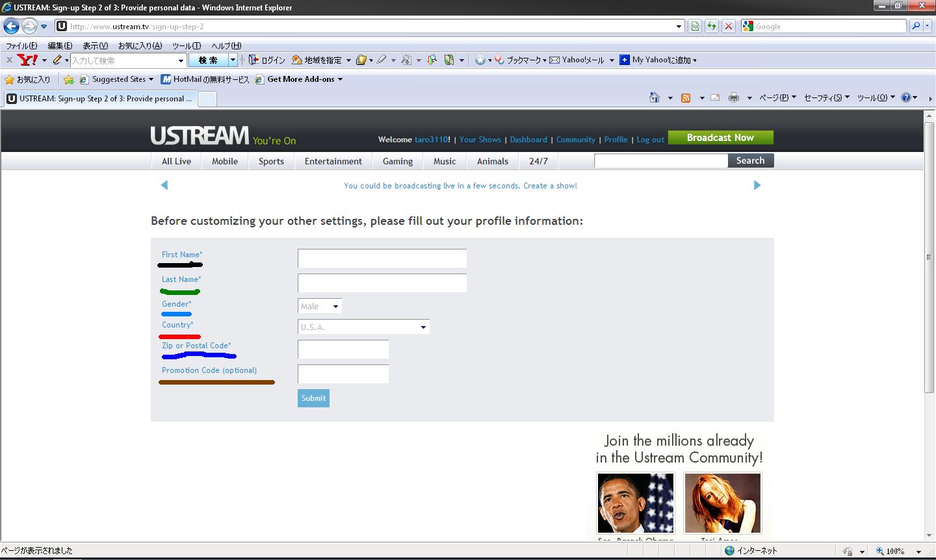The height and width of the screenshot is (560, 936).
Task: Open the 編集(E) menu
Action: [x=60, y=45]
